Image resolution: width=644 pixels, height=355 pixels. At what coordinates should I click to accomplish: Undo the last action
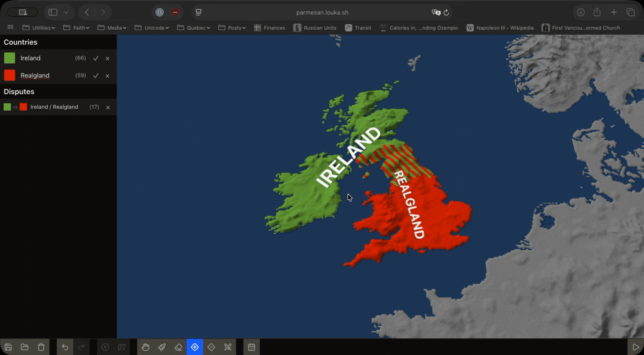[65, 347]
